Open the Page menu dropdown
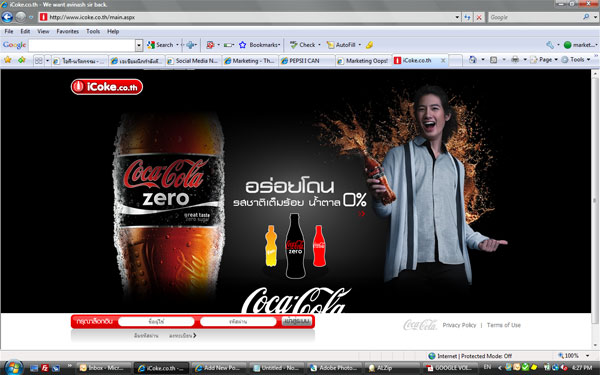The image size is (600, 375). point(543,60)
